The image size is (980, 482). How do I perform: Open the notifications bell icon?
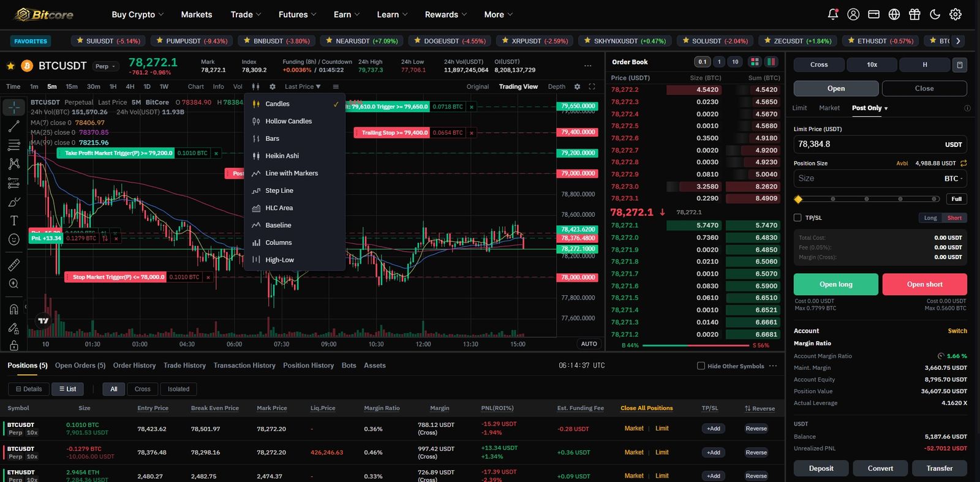[832, 14]
